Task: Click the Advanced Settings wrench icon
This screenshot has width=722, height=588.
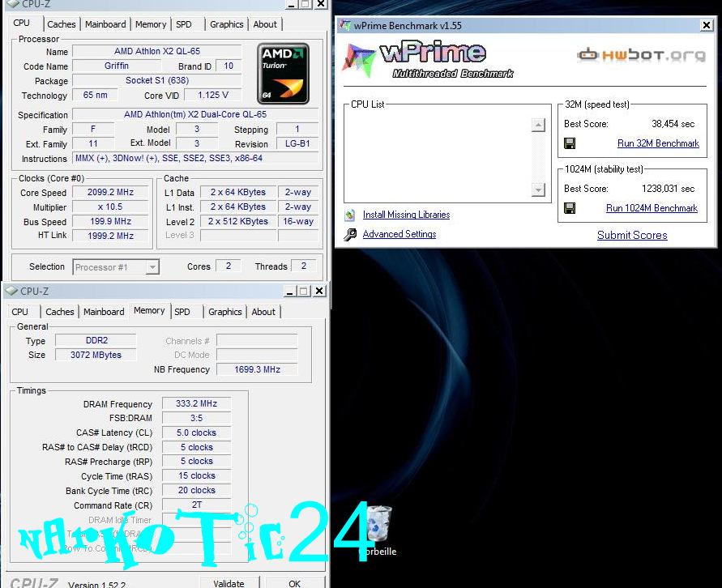Action: [350, 235]
